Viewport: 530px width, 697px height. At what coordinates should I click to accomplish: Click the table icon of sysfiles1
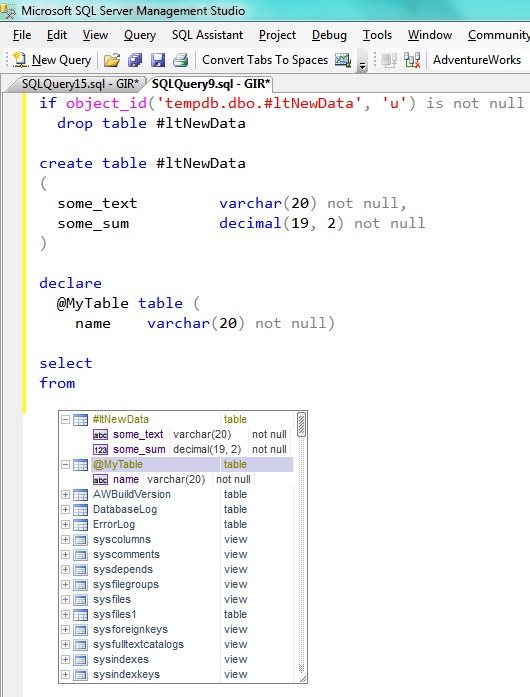click(x=80, y=615)
